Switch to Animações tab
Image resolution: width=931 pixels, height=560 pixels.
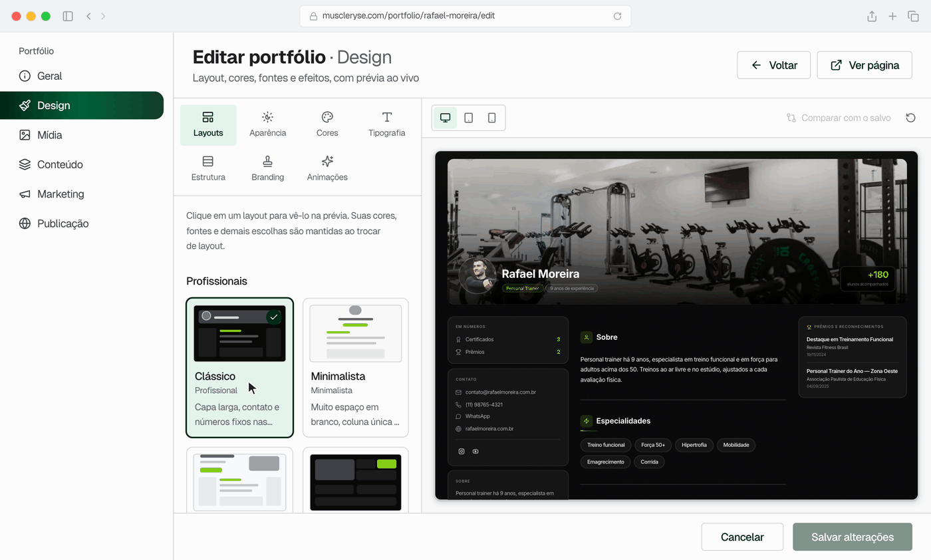(327, 169)
